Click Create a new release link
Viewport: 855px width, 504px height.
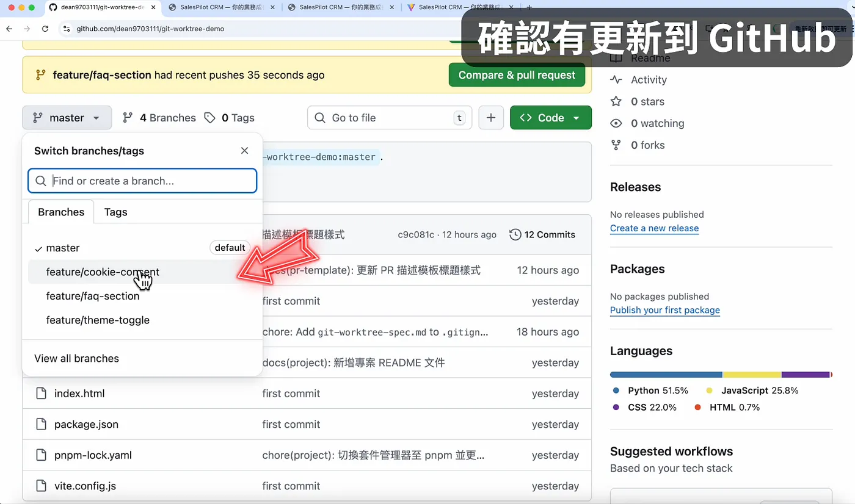click(654, 228)
